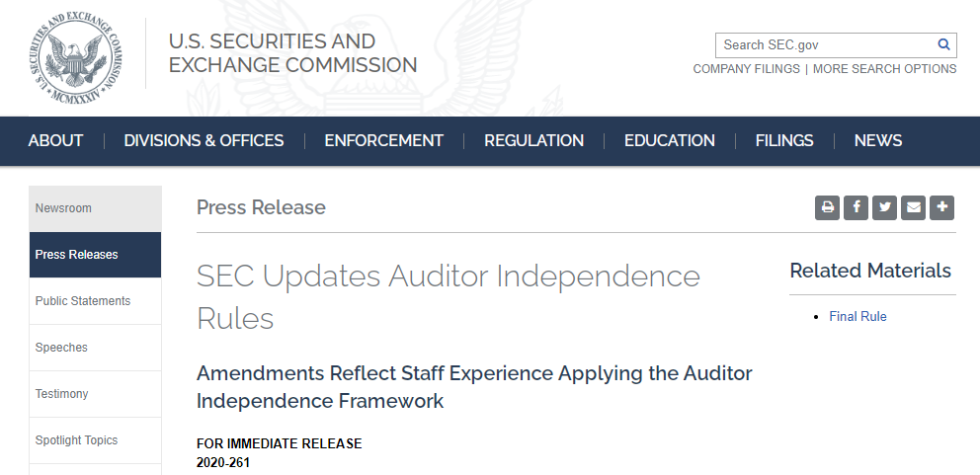Select Public Statements in sidebar
980x475 pixels.
(83, 301)
